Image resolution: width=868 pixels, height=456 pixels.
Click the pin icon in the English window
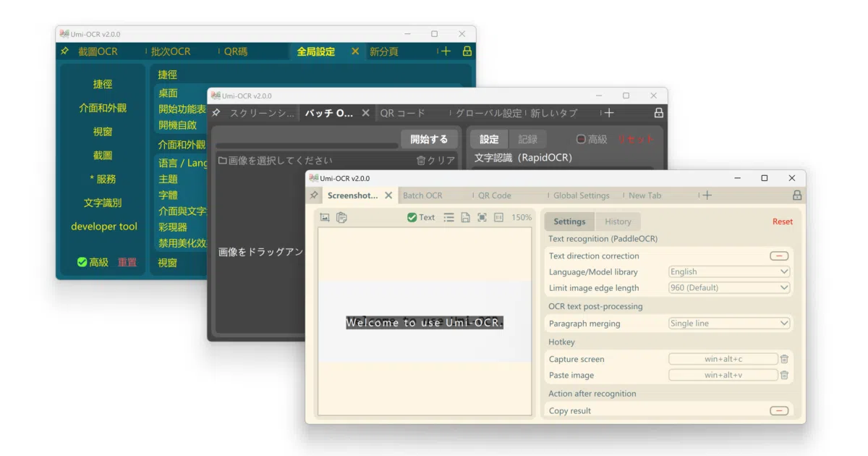314,195
